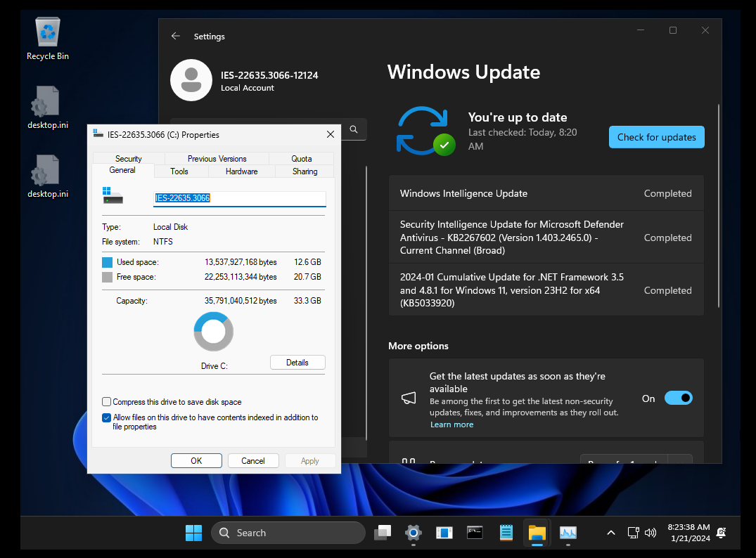Click the taskbar clock and date
Viewport: 756px width, 558px height.
click(x=689, y=533)
